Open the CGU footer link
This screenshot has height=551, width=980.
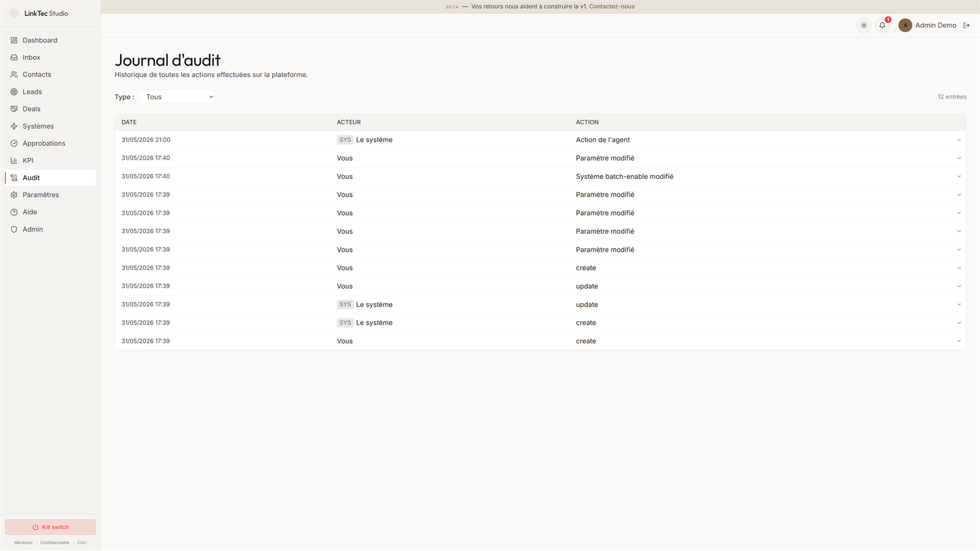tap(82, 543)
